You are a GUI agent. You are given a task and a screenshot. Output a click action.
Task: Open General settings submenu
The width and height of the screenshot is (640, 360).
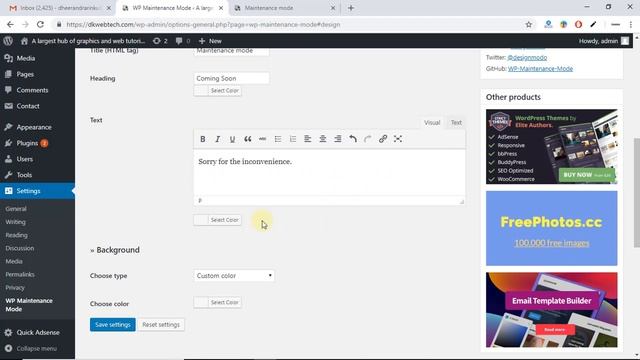pyautogui.click(x=16, y=209)
